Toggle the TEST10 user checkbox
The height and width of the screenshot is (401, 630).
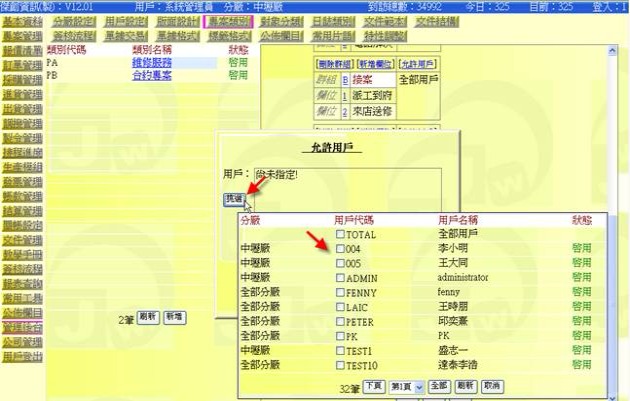click(340, 366)
